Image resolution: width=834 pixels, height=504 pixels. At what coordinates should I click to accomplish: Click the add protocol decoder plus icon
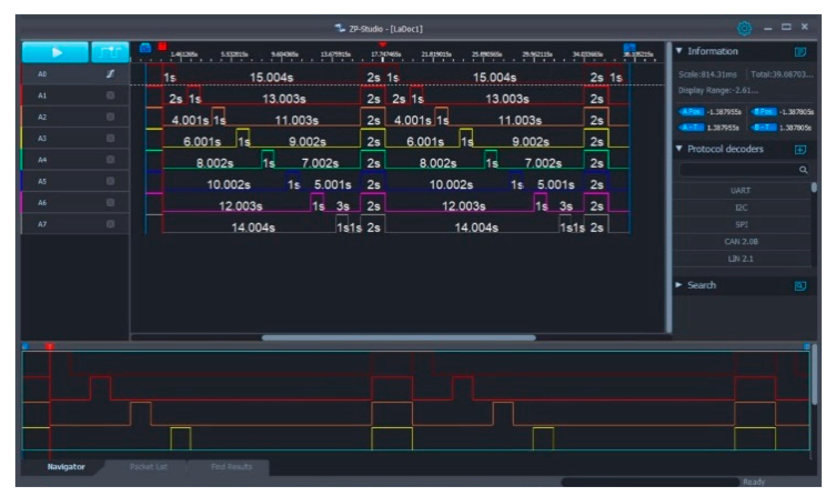(x=800, y=150)
